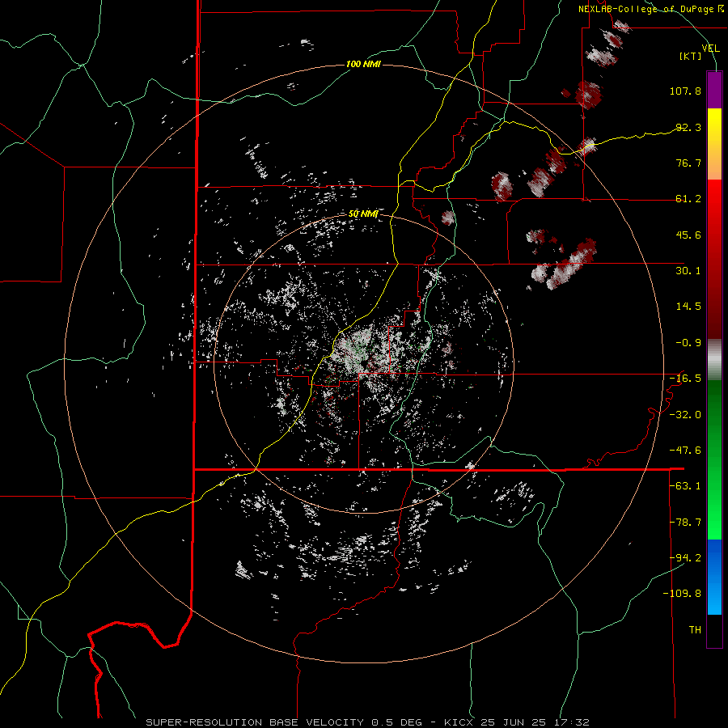Select the -0.9 velocity label
This screenshot has height=728, width=728.
pos(688,343)
